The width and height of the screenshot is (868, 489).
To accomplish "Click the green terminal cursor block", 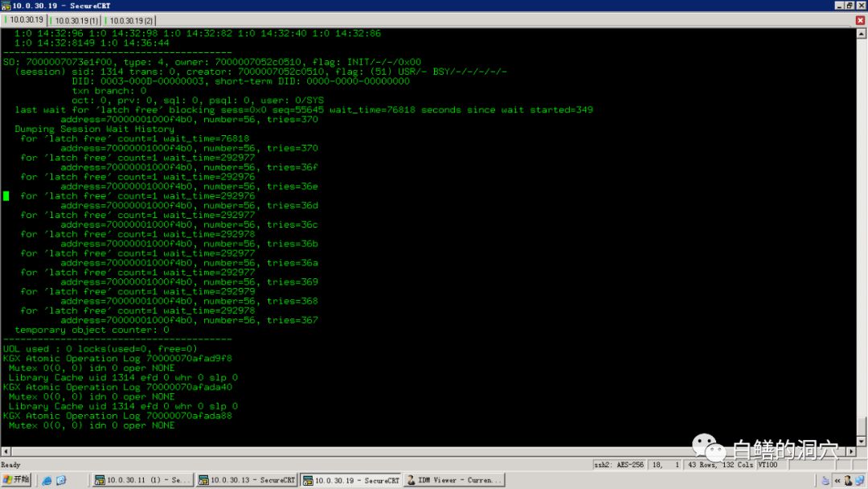I will click(6, 196).
